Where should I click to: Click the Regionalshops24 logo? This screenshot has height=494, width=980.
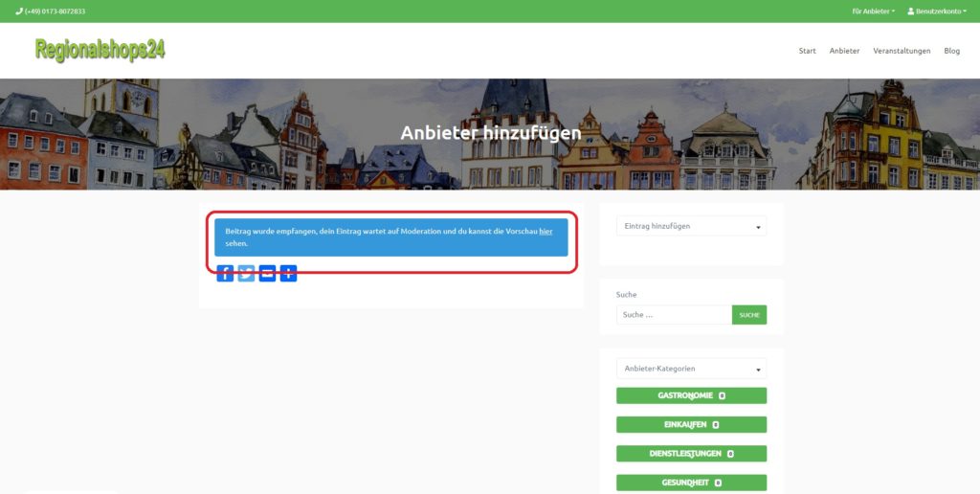pos(100,50)
